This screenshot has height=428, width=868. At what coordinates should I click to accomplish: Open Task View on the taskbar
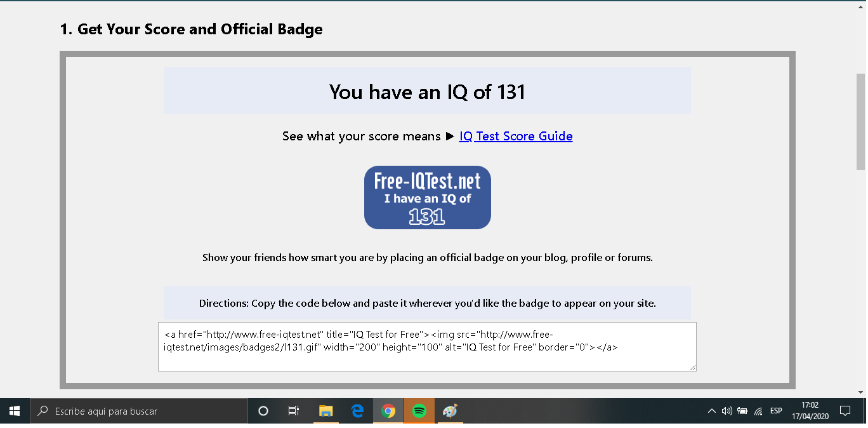pyautogui.click(x=294, y=411)
